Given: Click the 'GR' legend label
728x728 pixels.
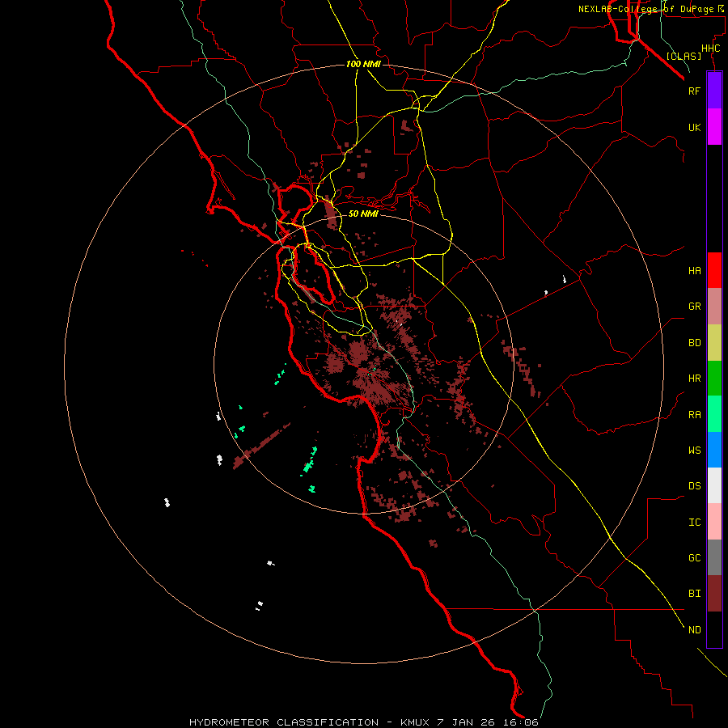Looking at the screenshot, I should pos(695,307).
